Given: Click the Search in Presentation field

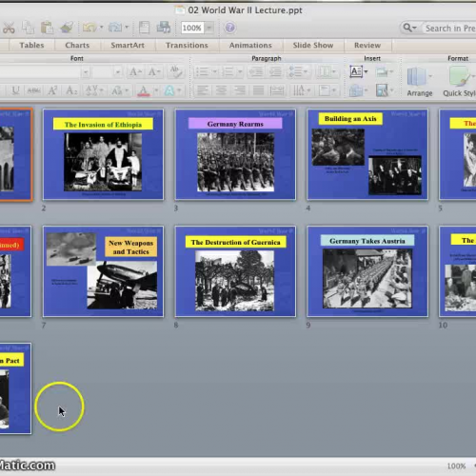Looking at the screenshot, I should (x=450, y=29).
